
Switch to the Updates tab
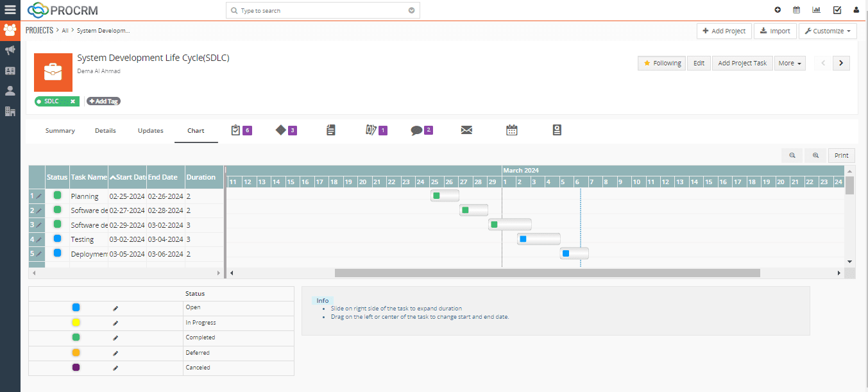pyautogui.click(x=150, y=131)
